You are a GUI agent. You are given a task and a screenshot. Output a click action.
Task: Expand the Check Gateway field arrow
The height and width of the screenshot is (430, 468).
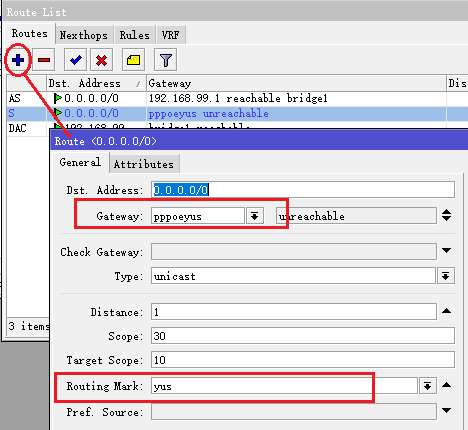(447, 250)
